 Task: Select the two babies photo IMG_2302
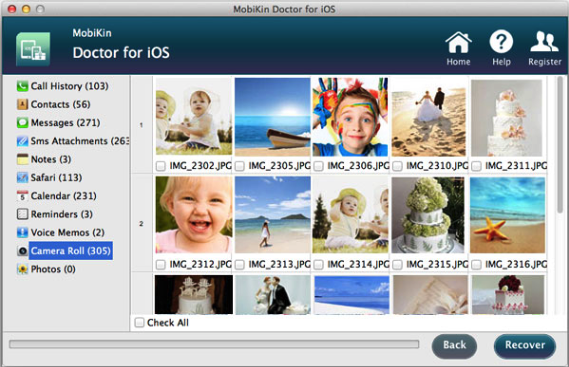click(x=194, y=117)
